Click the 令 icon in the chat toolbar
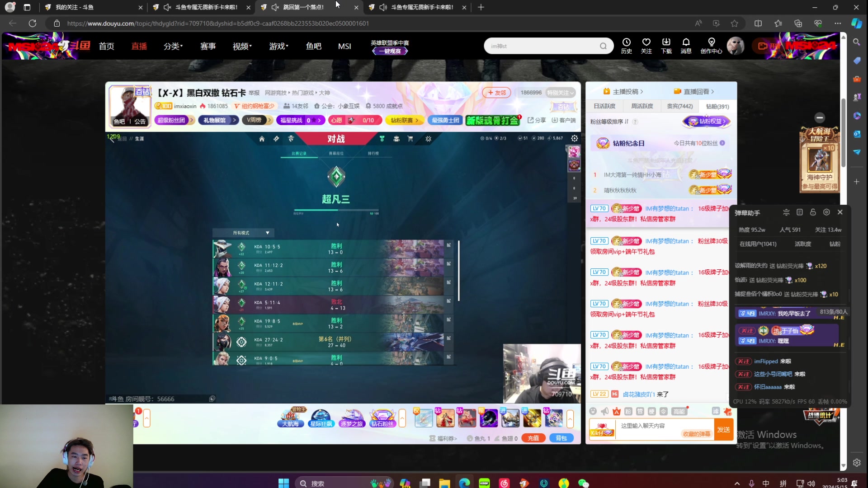The width and height of the screenshot is (868, 488). 664,411
